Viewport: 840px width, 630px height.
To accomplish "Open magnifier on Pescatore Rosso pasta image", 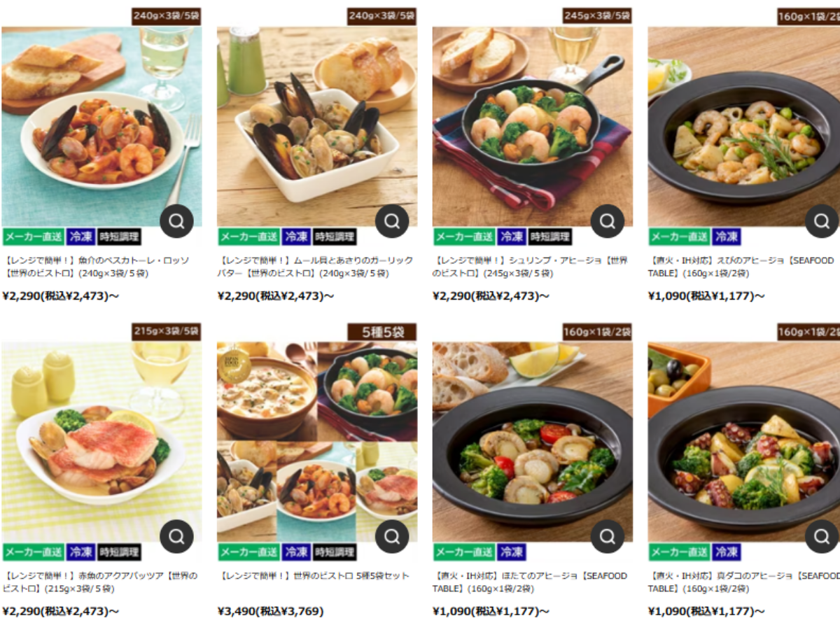I will coord(177,222).
